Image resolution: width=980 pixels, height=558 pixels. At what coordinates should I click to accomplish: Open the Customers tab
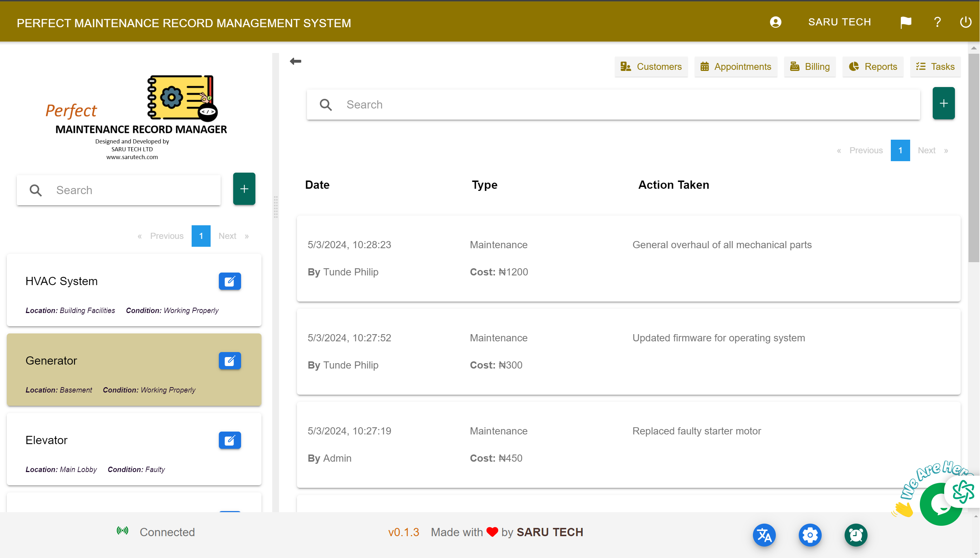[x=651, y=67]
